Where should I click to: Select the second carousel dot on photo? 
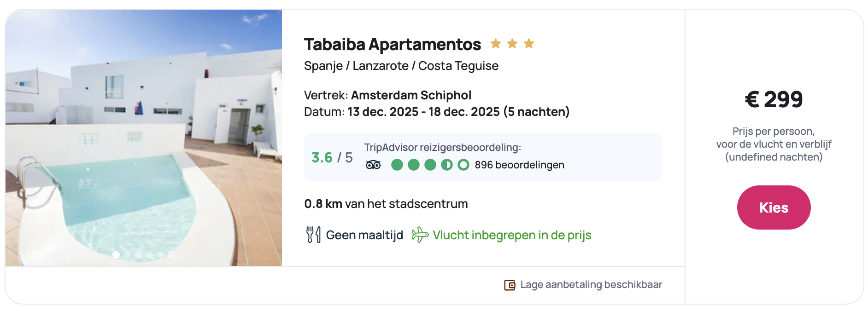127,254
